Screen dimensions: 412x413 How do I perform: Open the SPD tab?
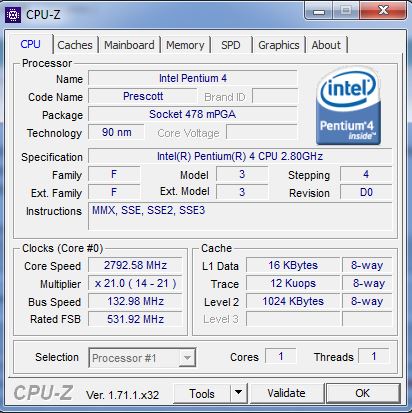[231, 45]
